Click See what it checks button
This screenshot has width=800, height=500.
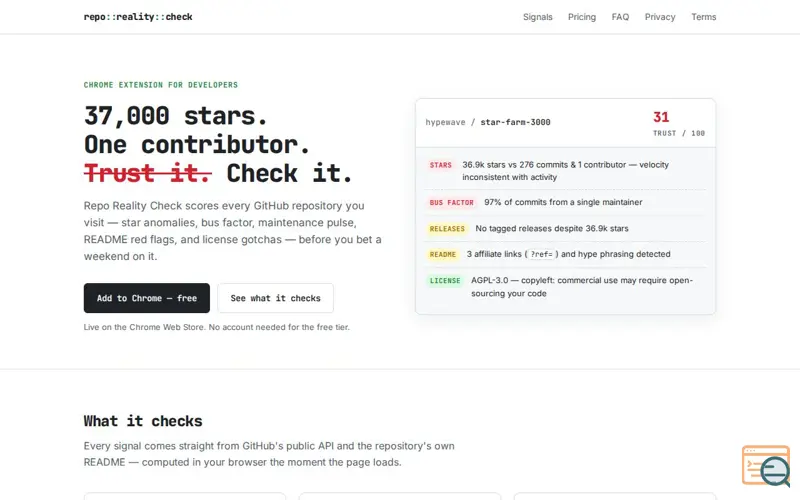tap(276, 298)
